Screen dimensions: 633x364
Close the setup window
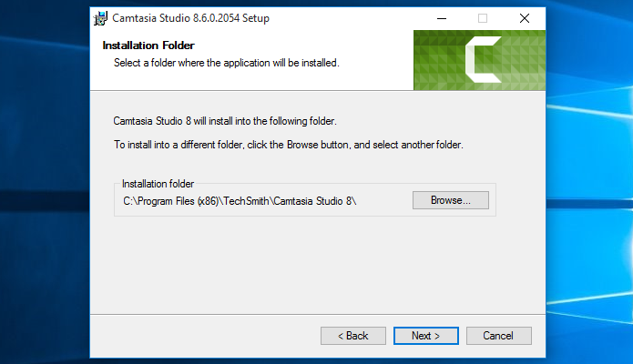point(525,18)
